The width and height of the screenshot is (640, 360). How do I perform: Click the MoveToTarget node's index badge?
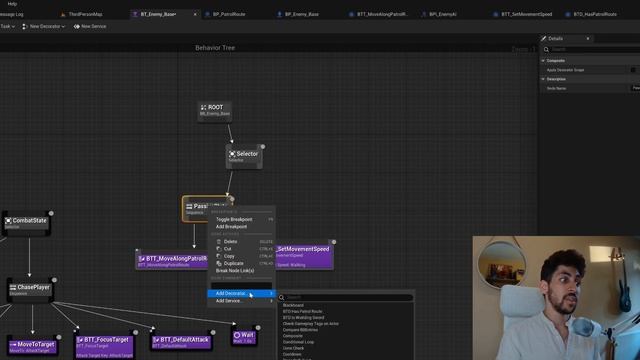point(59,337)
